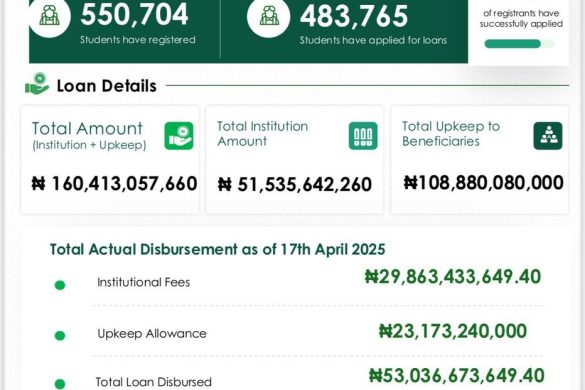Click the Total Actual Disbursement heading
The image size is (585, 390).
[x=218, y=249]
